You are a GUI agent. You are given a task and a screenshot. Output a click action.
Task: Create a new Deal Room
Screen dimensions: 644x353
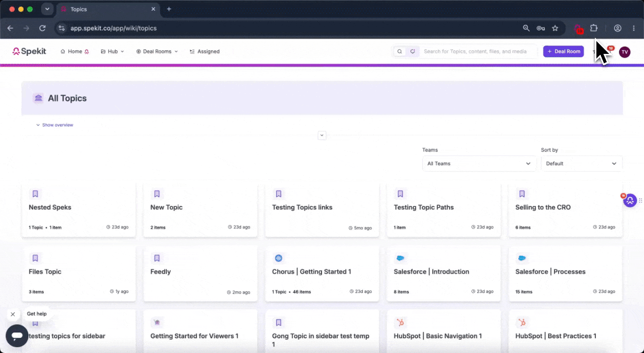point(563,51)
